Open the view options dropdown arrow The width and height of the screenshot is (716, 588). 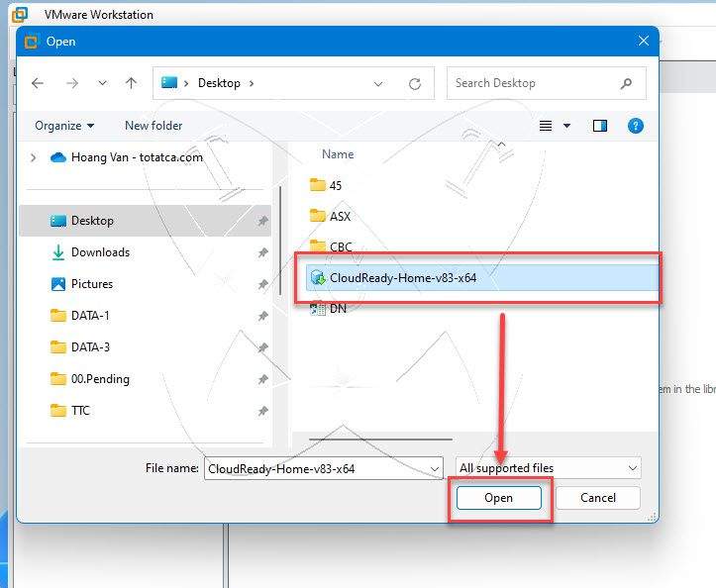point(566,126)
